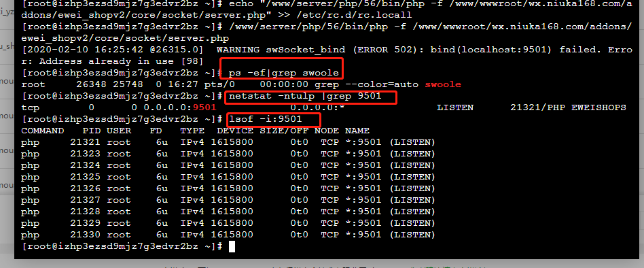
Task: Click "1615800" device in PID 21328 row
Action: pos(232,212)
